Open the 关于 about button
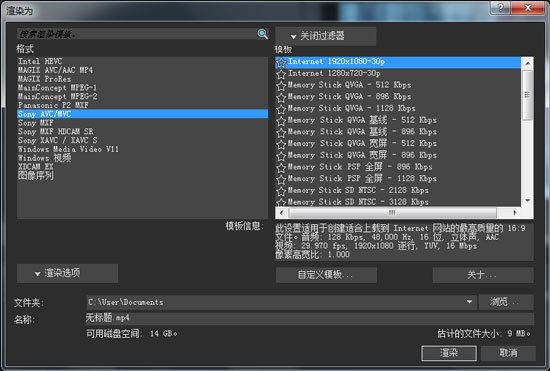This screenshot has height=371, width=550. click(483, 275)
